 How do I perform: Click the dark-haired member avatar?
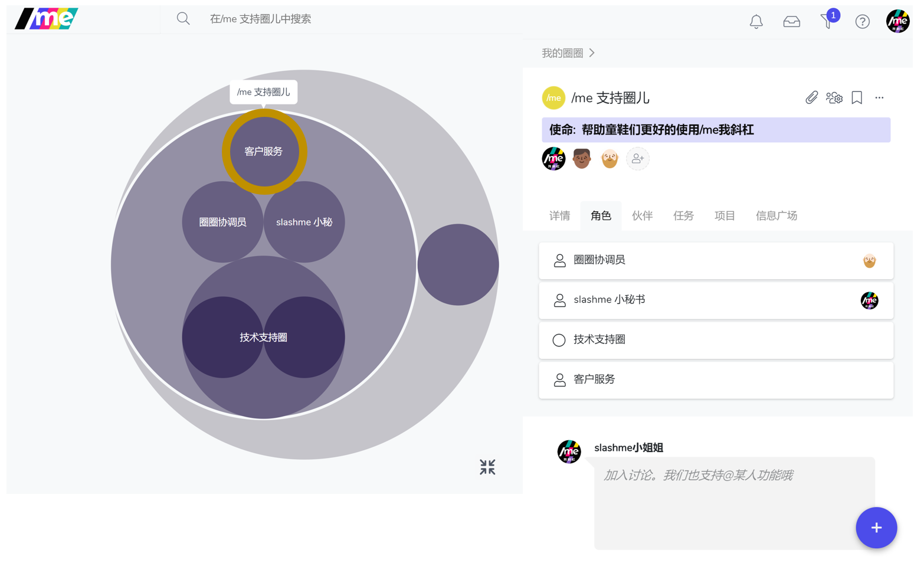[582, 159]
